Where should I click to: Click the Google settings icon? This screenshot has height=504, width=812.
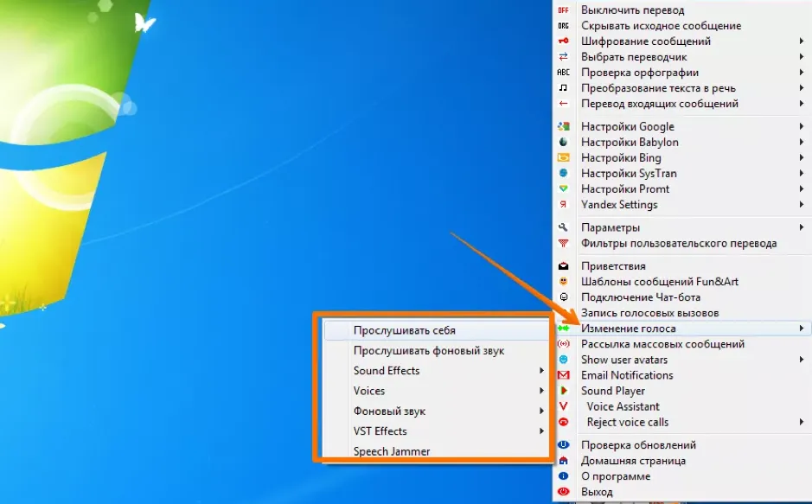coord(563,126)
